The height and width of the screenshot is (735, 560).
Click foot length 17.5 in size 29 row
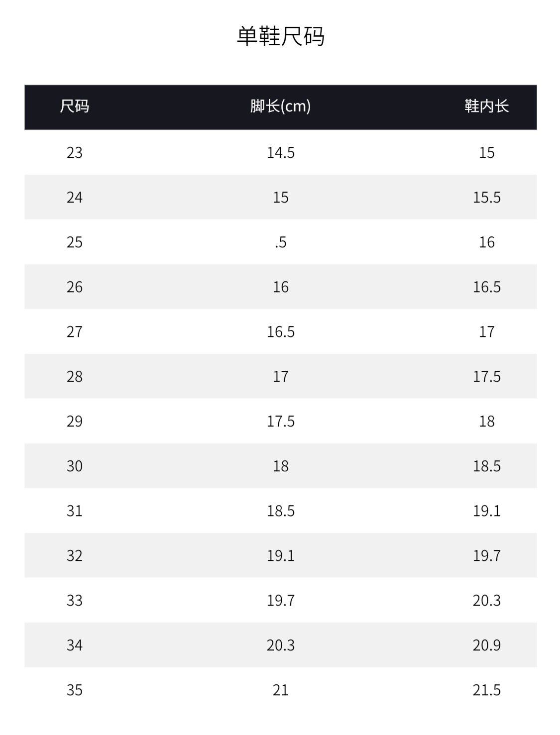click(x=280, y=421)
